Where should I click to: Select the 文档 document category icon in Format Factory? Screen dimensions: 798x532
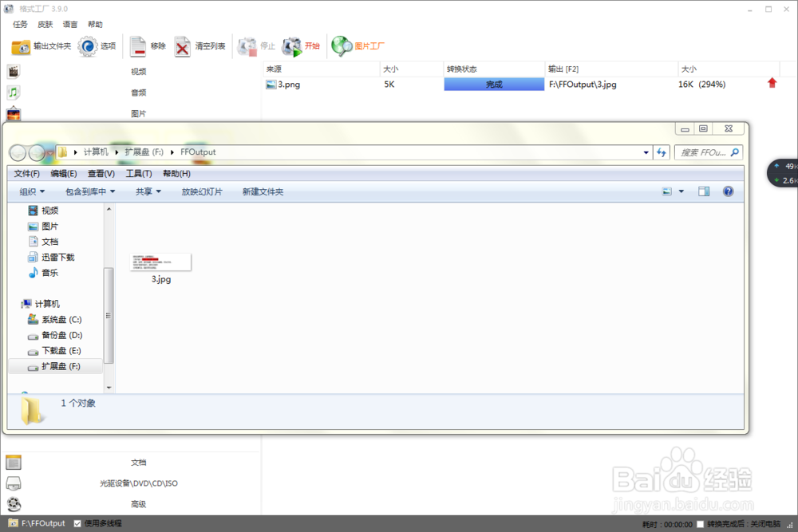pyautogui.click(x=14, y=462)
